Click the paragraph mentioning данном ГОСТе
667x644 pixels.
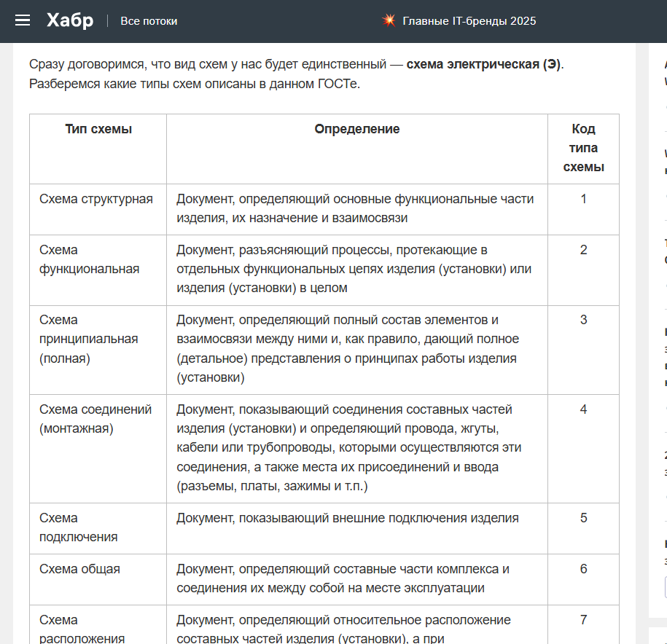[x=195, y=84]
